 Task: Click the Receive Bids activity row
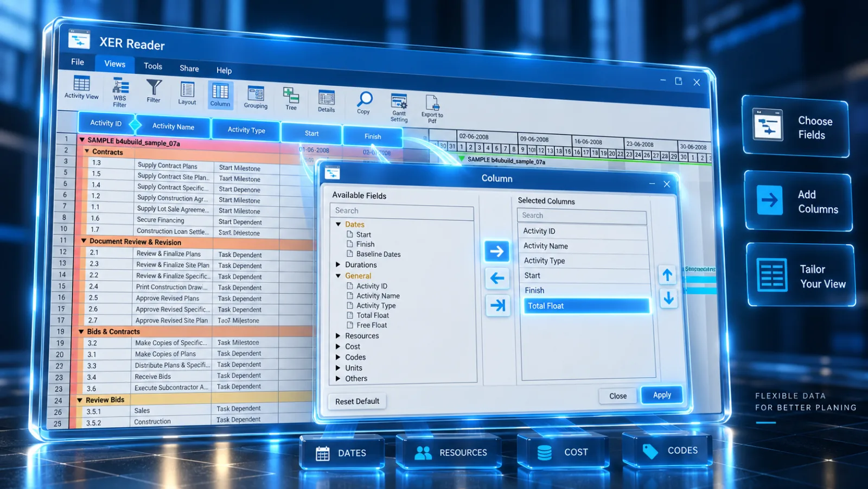tap(153, 377)
